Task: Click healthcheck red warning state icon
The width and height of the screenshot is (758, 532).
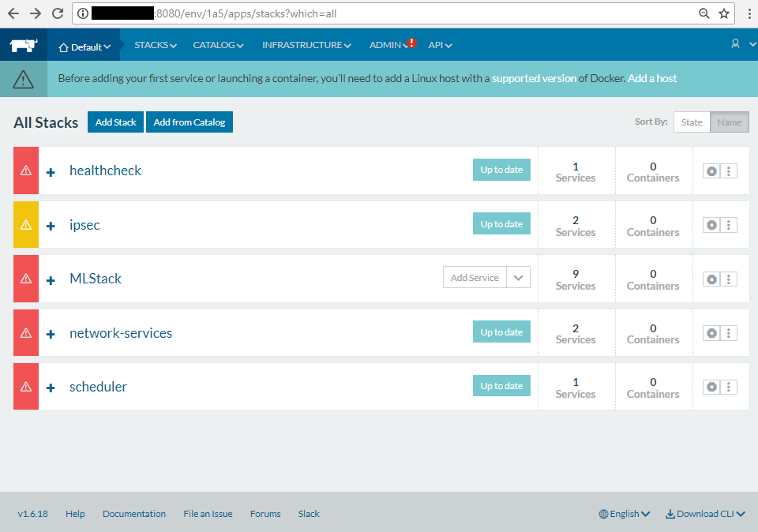Action: 26,170
